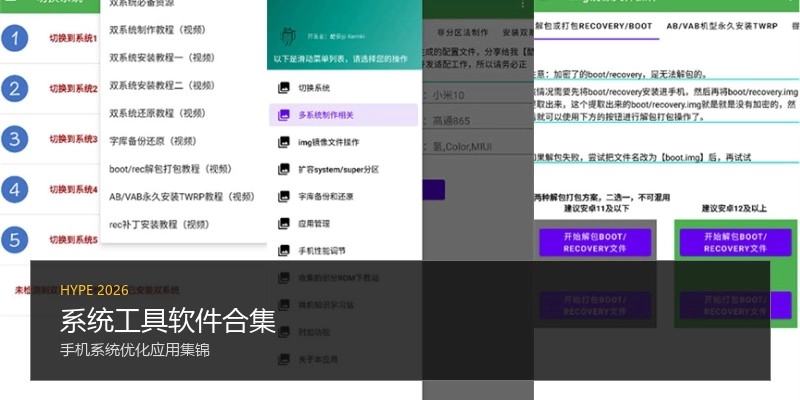Image resolution: width=800 pixels, height=400 pixels.
Task: Click 开始解包BOOT/RECOVERY文件 under 安卓11及以下
Action: (x=595, y=242)
